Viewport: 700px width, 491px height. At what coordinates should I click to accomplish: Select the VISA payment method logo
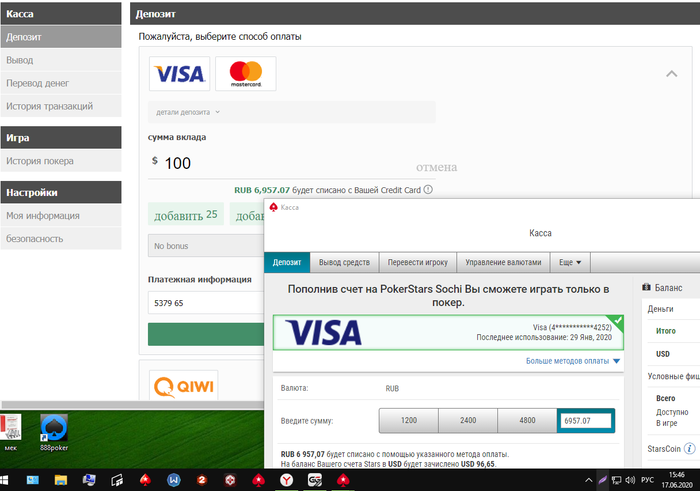coord(179,74)
